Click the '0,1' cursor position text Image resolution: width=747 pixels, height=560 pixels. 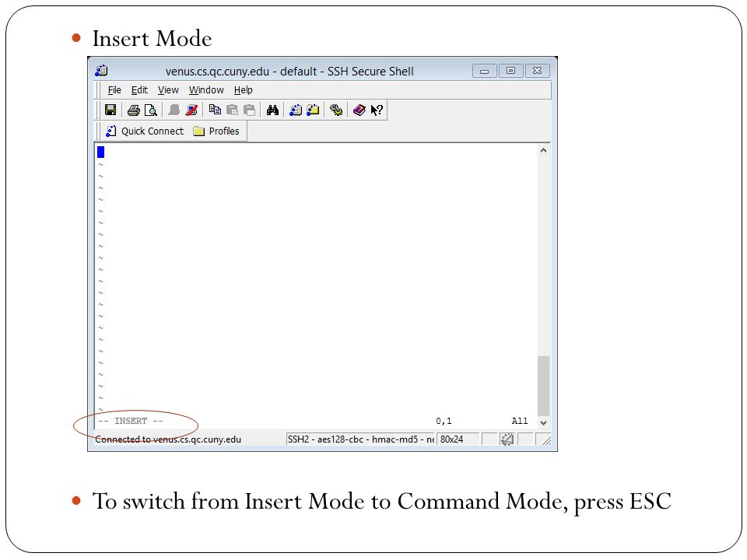tap(444, 421)
